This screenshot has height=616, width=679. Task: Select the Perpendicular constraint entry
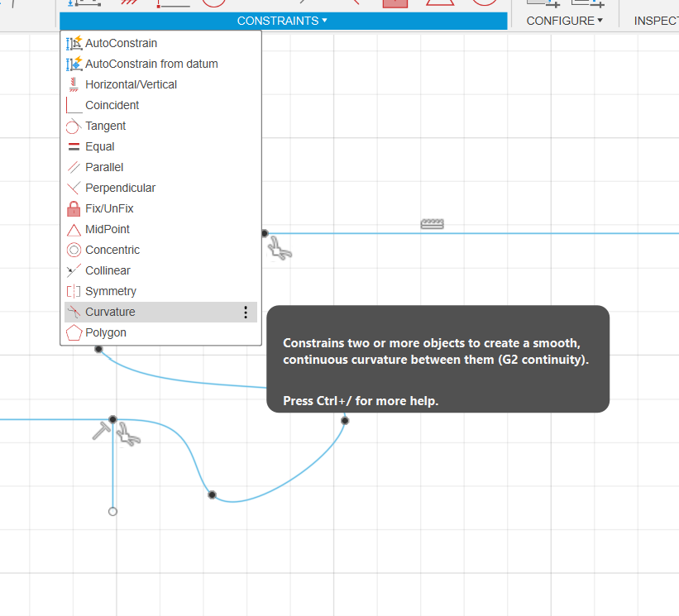click(x=120, y=188)
